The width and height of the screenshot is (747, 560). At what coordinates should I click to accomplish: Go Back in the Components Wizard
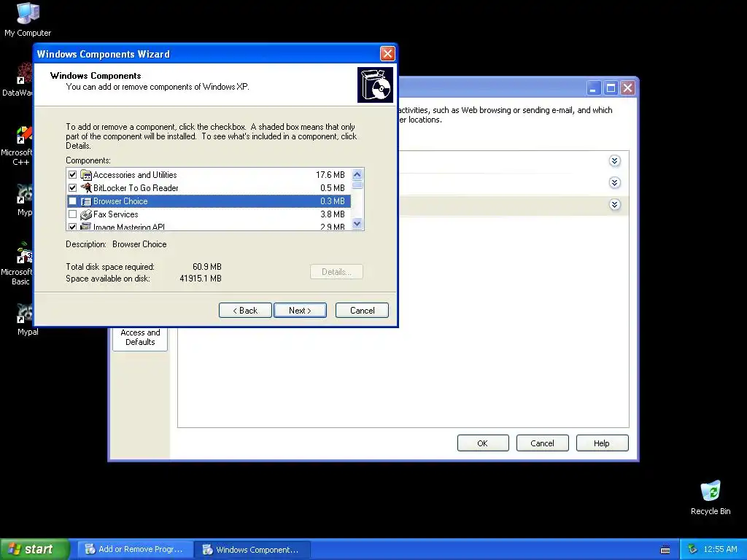(x=245, y=311)
